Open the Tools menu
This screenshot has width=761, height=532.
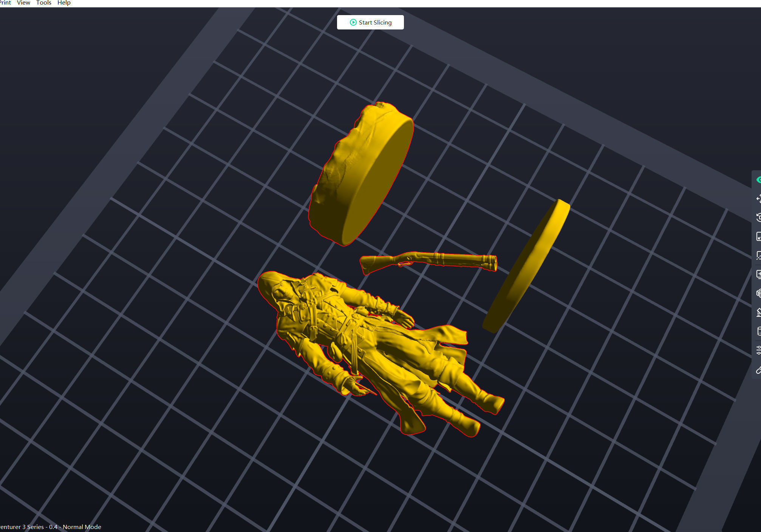tap(44, 3)
